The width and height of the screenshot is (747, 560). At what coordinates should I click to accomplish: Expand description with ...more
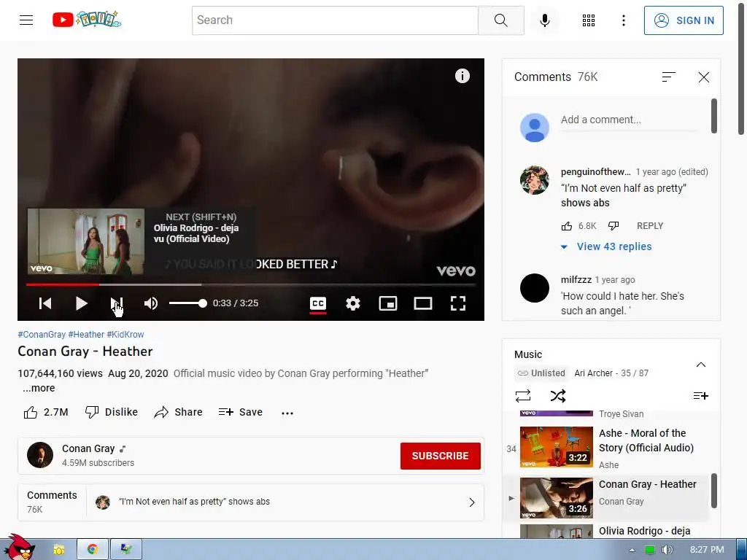coord(39,388)
